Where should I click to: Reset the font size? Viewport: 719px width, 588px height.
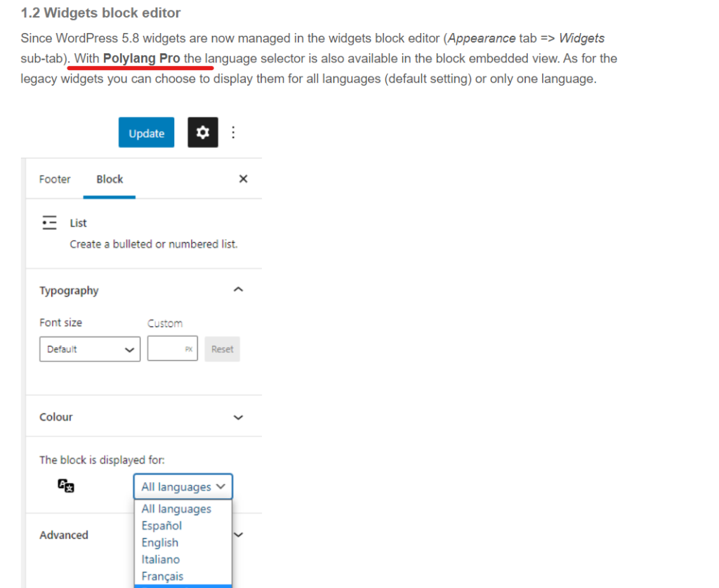click(x=222, y=349)
